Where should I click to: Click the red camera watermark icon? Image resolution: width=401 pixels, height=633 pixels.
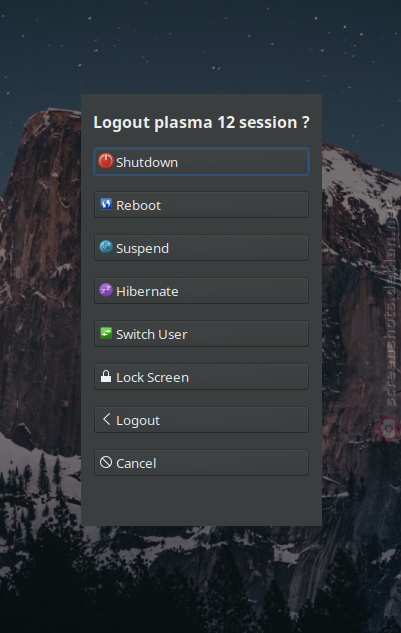tap(388, 428)
